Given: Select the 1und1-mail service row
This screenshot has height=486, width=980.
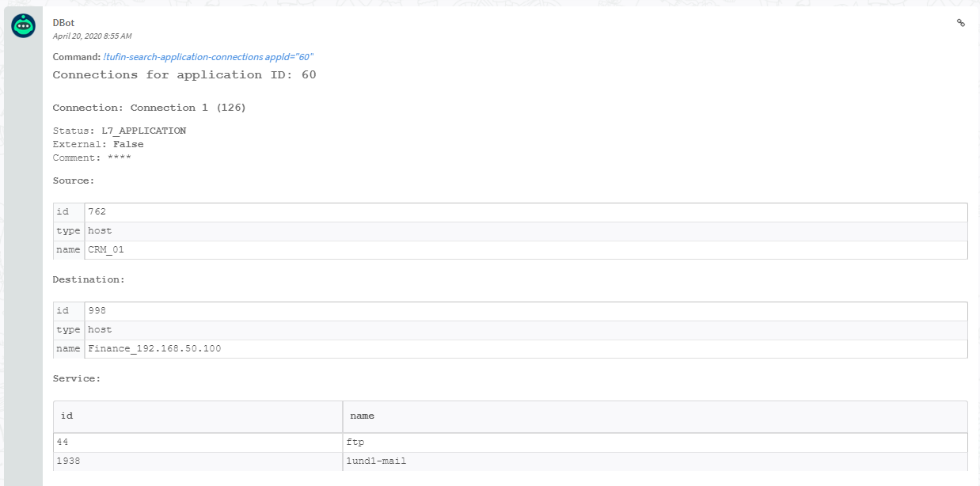Looking at the screenshot, I should [376, 461].
